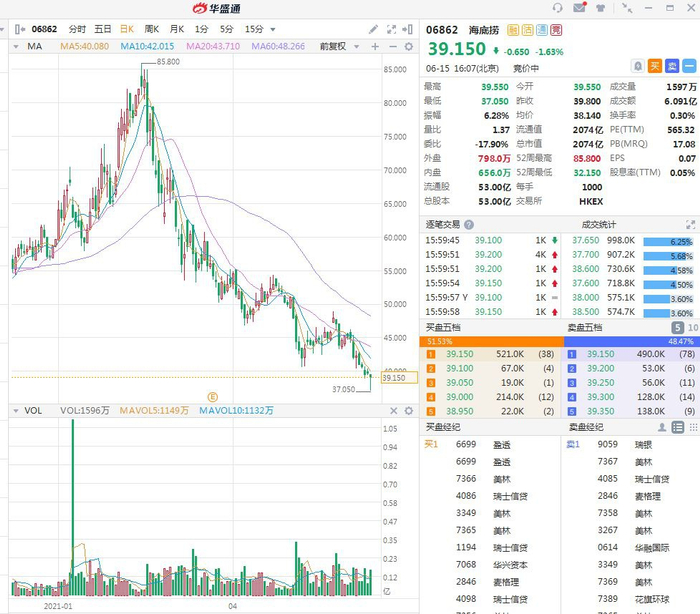Click the E earnings marker on chart

pyautogui.click(x=212, y=397)
